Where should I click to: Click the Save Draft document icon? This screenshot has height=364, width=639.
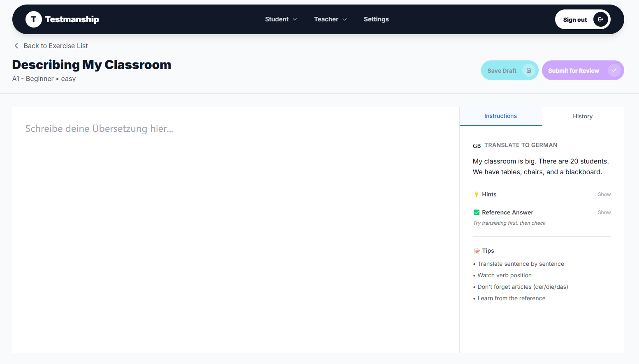click(x=529, y=71)
